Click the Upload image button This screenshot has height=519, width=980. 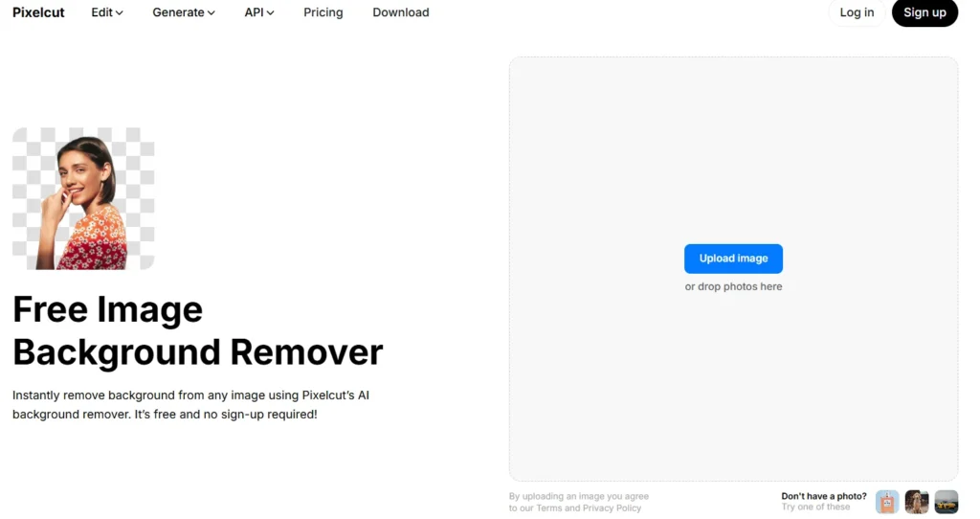pos(733,259)
